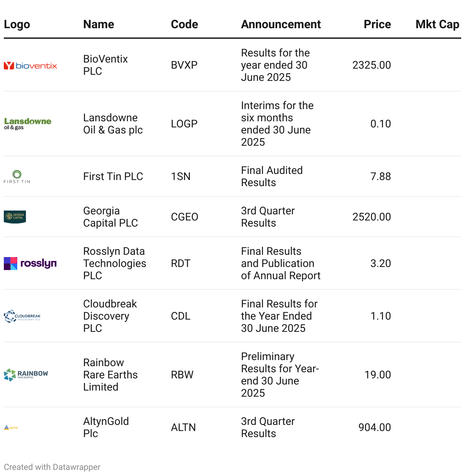Click the BioVentix logo
Viewport: 465px width, 476px height.
point(30,66)
